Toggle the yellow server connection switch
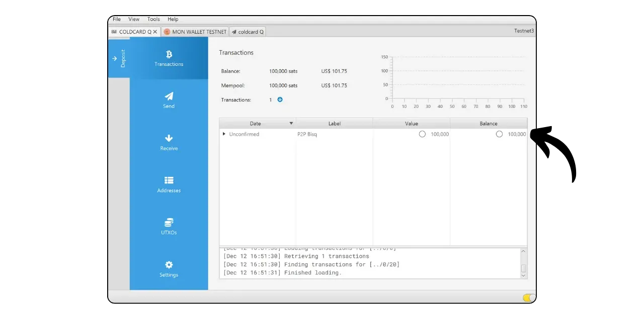 [529, 298]
